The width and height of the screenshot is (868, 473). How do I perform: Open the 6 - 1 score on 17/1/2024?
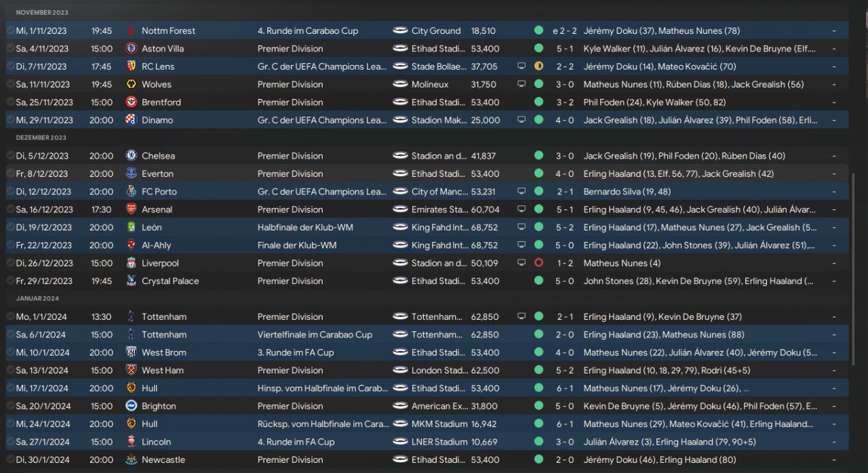tap(565, 388)
